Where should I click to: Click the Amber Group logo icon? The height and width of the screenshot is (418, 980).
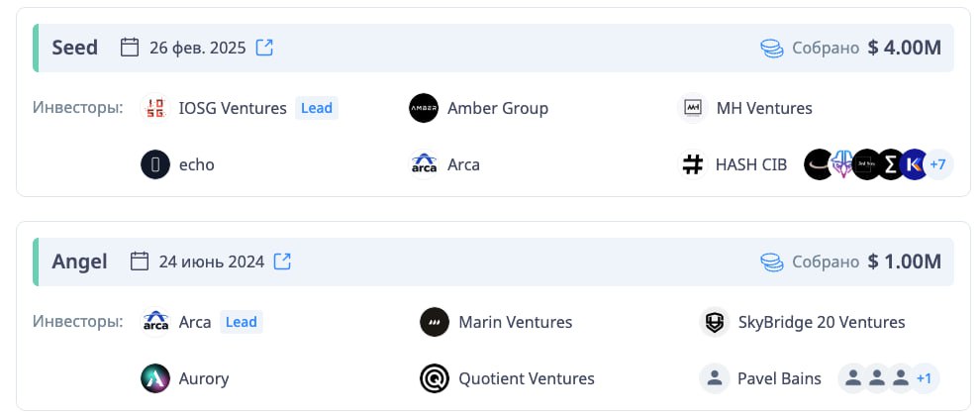pyautogui.click(x=423, y=108)
